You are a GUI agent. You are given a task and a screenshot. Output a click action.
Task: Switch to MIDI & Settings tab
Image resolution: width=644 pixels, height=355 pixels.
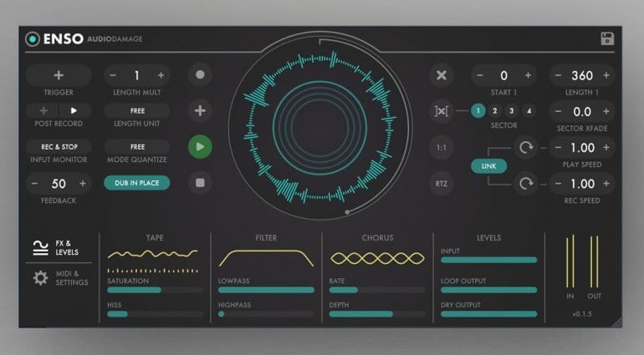tap(60, 278)
